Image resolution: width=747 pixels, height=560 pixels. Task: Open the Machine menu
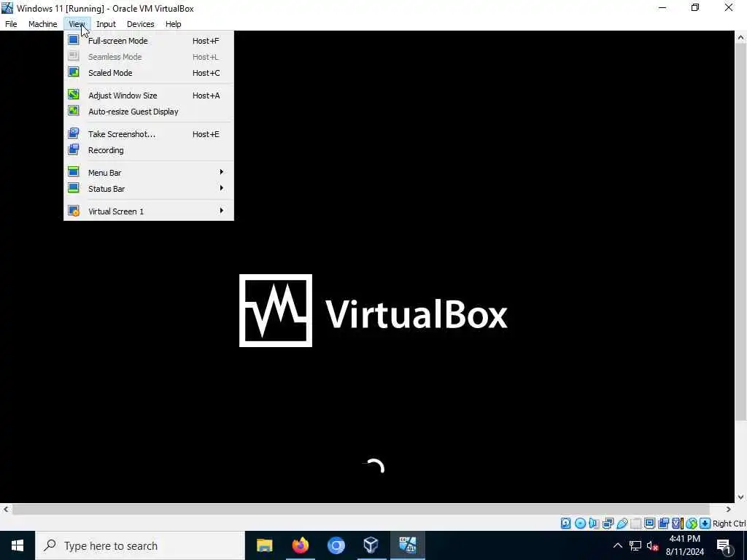pyautogui.click(x=43, y=24)
